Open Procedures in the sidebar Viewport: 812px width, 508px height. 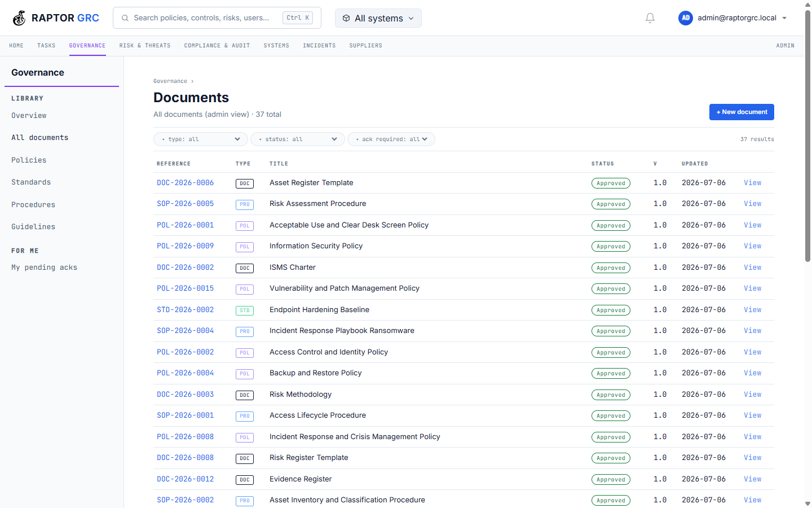coord(33,205)
